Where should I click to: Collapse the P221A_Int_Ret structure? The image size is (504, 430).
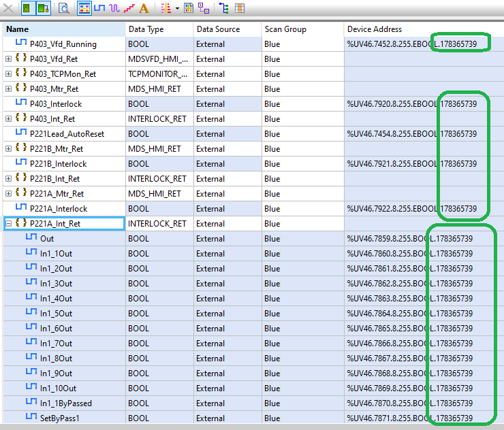9,224
